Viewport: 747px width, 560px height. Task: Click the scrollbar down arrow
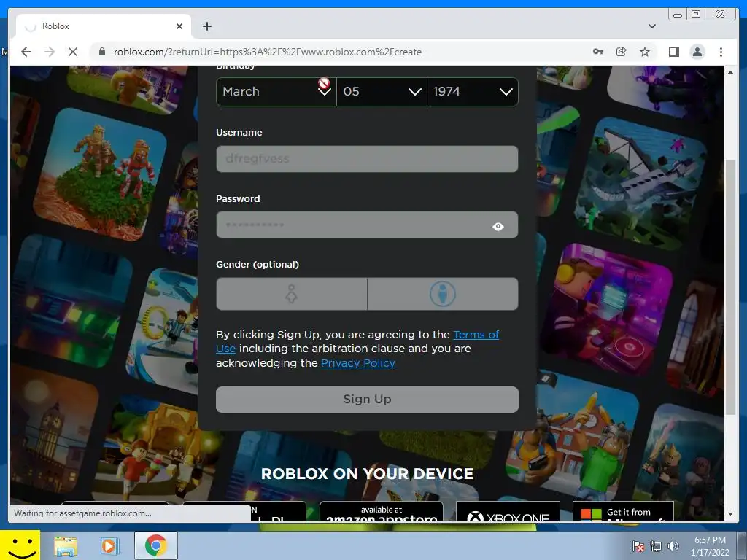click(x=730, y=514)
